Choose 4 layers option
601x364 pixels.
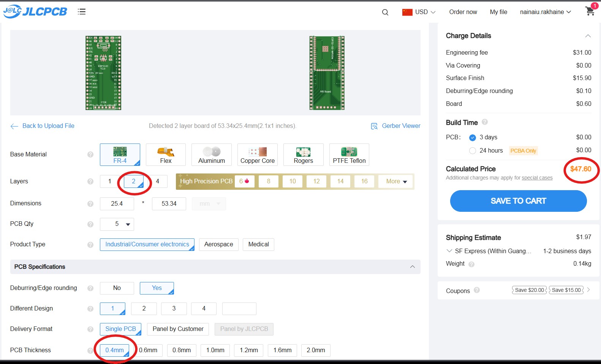point(158,181)
